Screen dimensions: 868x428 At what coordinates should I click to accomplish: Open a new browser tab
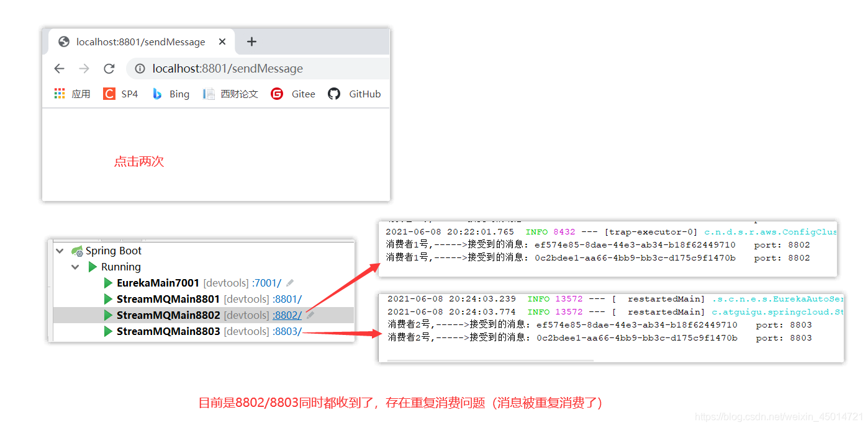(251, 42)
